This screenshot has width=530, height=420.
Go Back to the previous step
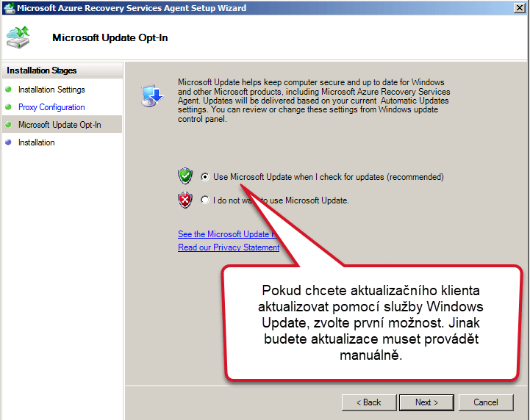[x=369, y=402]
